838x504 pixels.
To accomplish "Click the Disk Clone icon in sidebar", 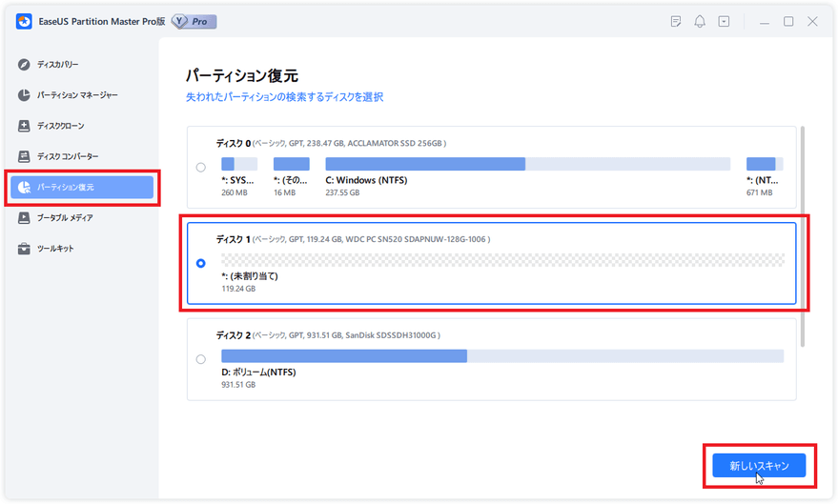I will [x=25, y=126].
